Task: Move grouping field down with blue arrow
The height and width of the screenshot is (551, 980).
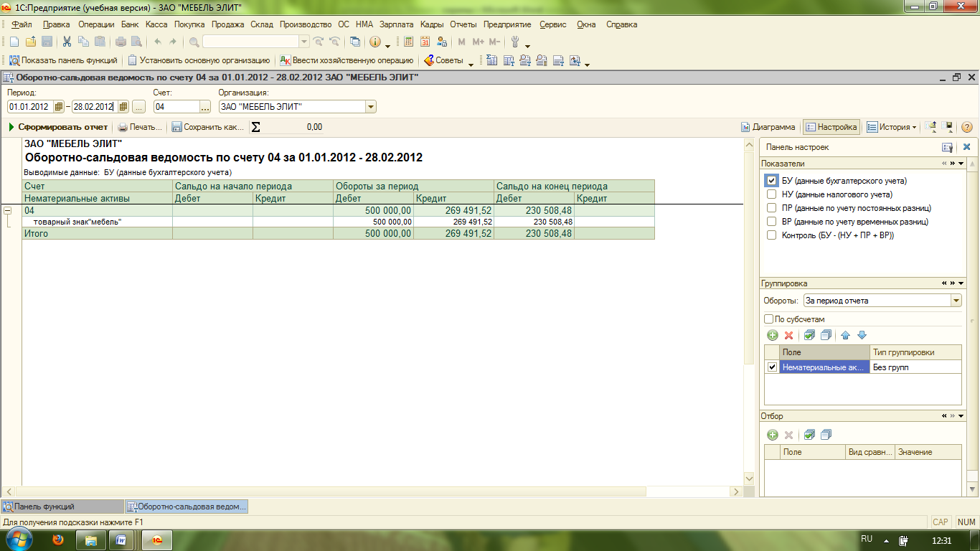Action: 862,335
